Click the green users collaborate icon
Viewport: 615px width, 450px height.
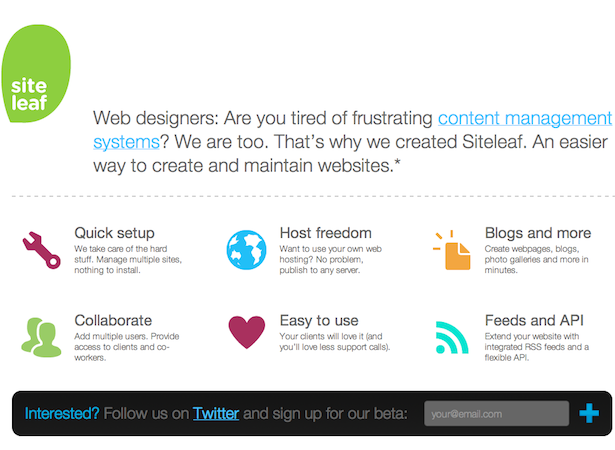[41, 337]
